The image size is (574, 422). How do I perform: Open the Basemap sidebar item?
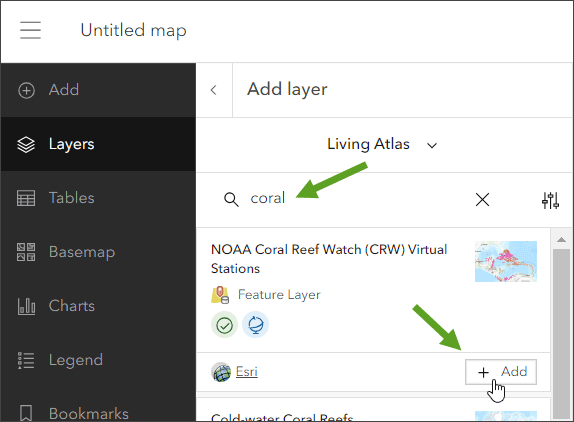(x=98, y=252)
